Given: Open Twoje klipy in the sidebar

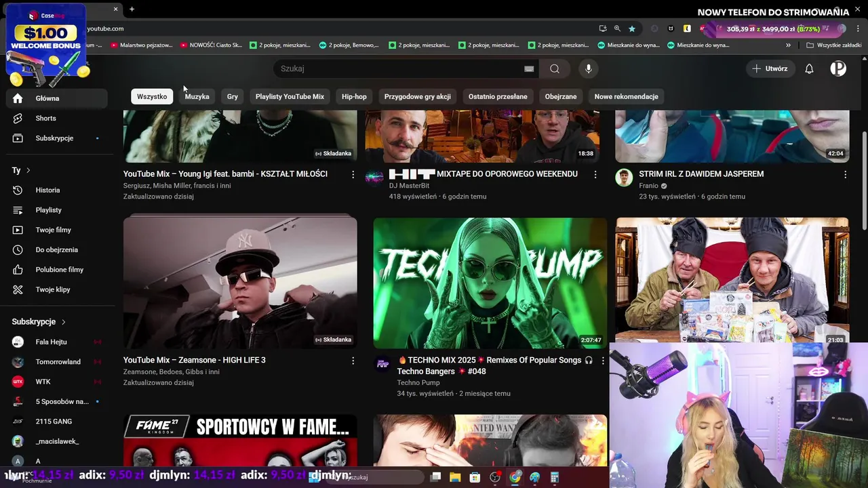Looking at the screenshot, I should point(57,289).
